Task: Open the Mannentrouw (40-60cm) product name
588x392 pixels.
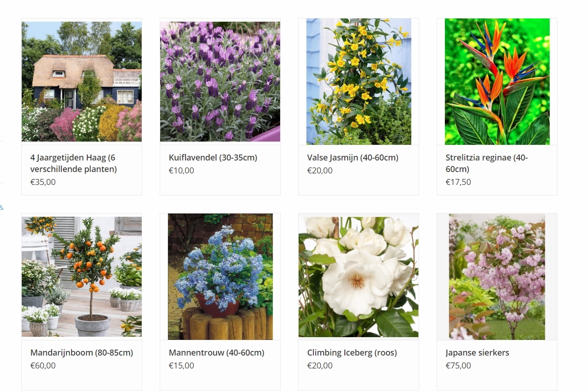Action: coord(216,353)
